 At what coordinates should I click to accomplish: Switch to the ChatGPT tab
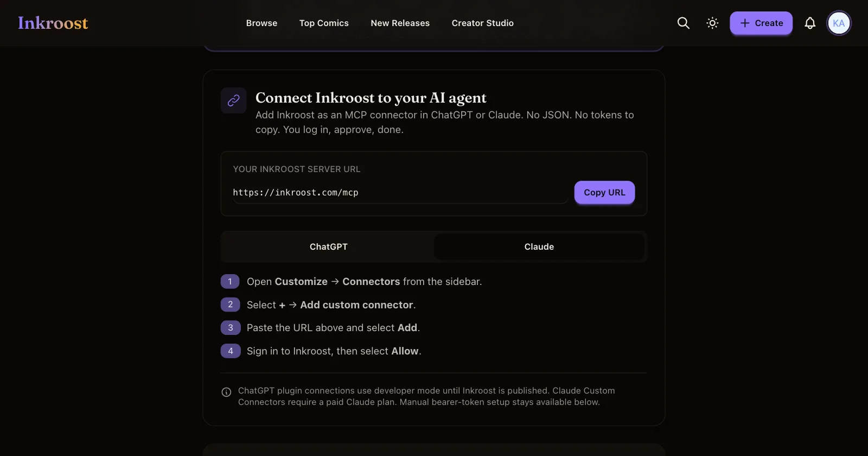[329, 246]
